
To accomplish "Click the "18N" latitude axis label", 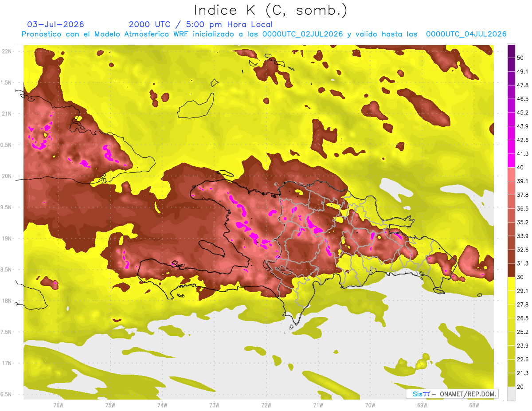I will (7, 301).
